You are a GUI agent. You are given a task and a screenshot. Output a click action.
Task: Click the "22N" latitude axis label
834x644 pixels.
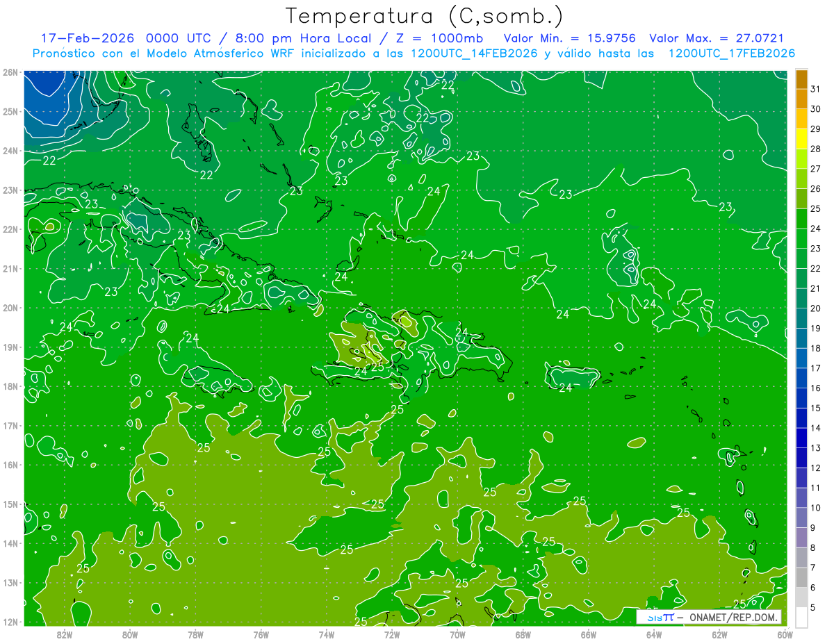(x=10, y=229)
